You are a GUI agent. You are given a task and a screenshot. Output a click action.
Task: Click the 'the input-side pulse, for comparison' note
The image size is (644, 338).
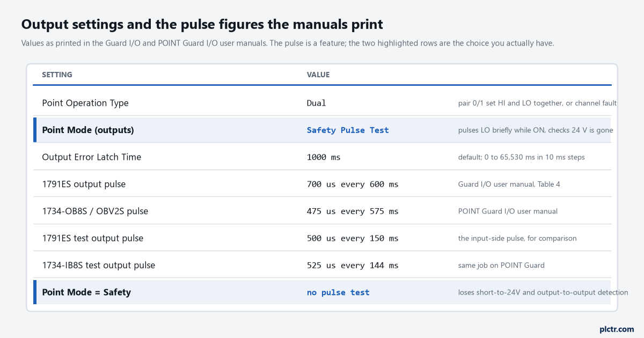pyautogui.click(x=517, y=238)
